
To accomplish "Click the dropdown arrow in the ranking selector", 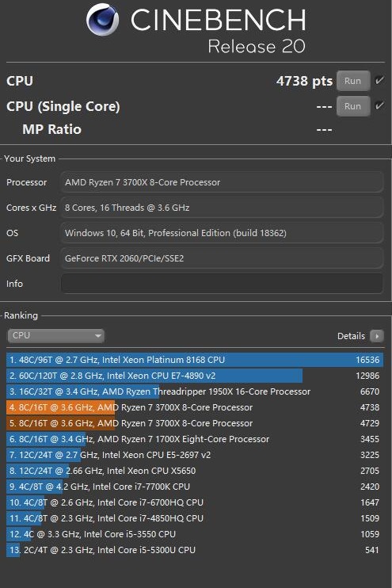I will (x=98, y=336).
